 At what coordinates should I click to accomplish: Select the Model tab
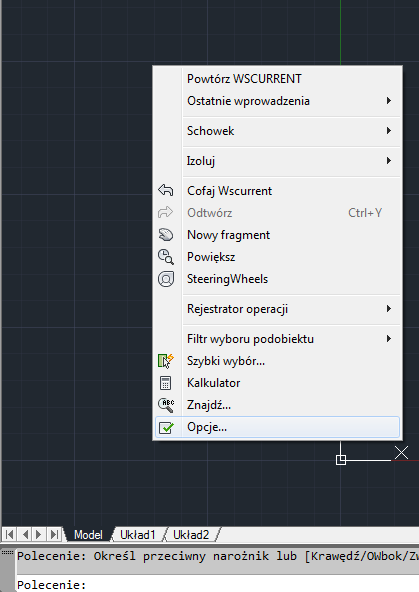point(88,535)
